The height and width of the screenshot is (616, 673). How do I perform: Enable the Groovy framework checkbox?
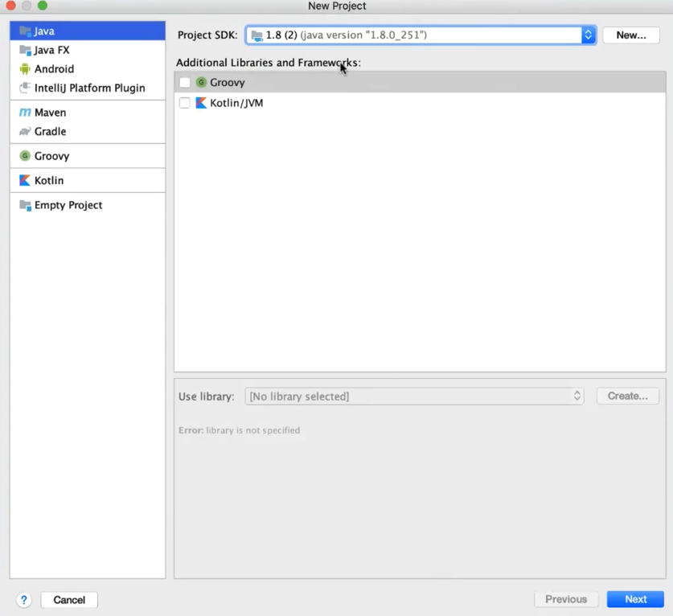185,82
